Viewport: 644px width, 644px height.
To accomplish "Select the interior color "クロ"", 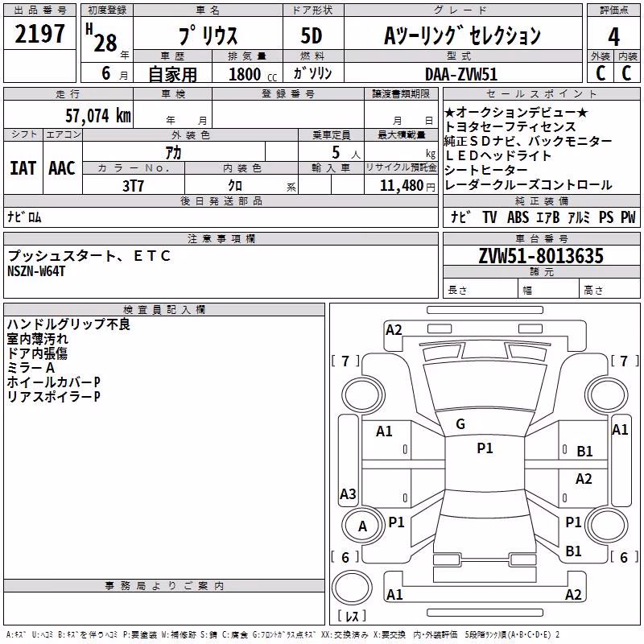I will coord(235,185).
